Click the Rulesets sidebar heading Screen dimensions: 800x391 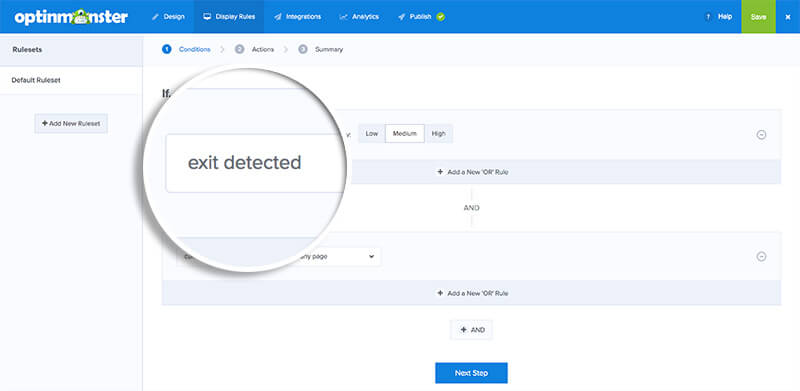pyautogui.click(x=28, y=50)
